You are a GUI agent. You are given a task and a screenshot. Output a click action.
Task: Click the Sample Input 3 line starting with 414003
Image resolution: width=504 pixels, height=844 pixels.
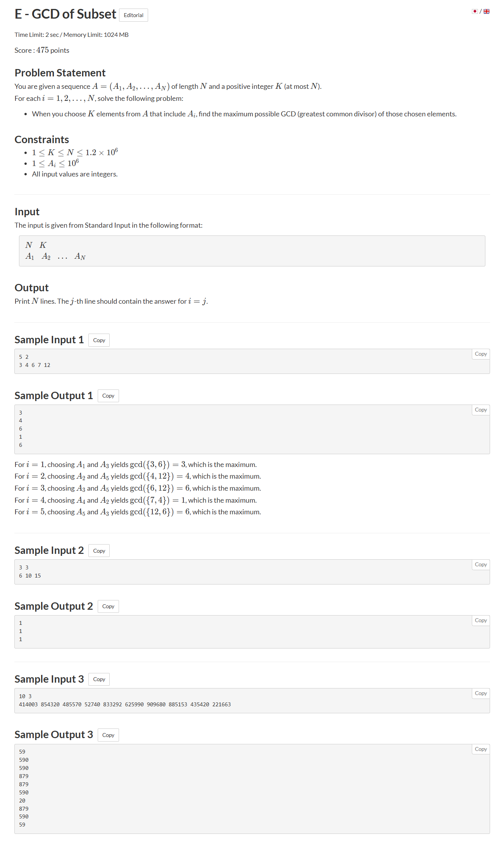125,704
